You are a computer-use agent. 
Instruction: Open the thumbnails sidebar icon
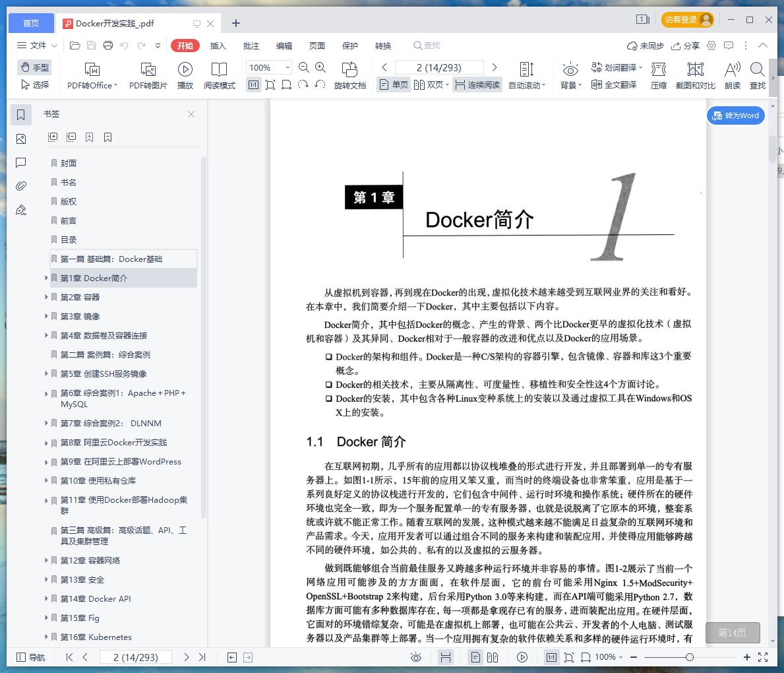pos(21,139)
